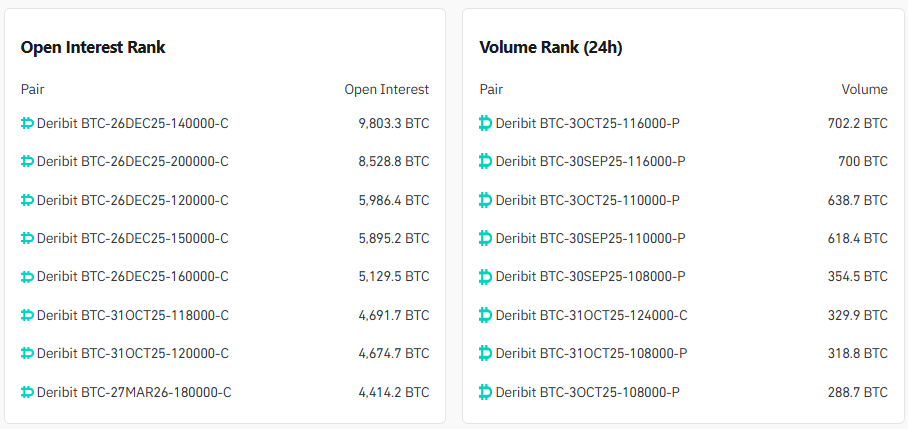Click Deribit icon beside BTC-3OCT25-110000-P
This screenshot has height=429, width=908.
[486, 200]
